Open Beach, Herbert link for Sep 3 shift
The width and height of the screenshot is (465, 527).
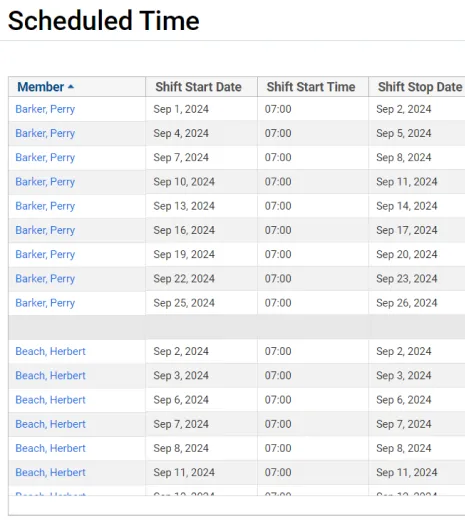tap(50, 375)
